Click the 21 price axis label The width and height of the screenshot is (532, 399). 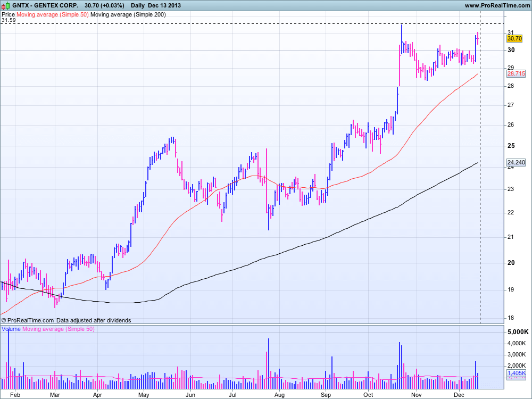pyautogui.click(x=511, y=237)
